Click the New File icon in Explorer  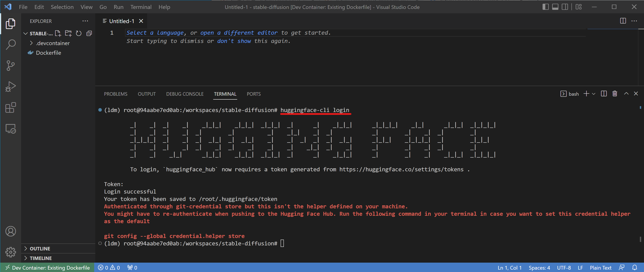[58, 34]
